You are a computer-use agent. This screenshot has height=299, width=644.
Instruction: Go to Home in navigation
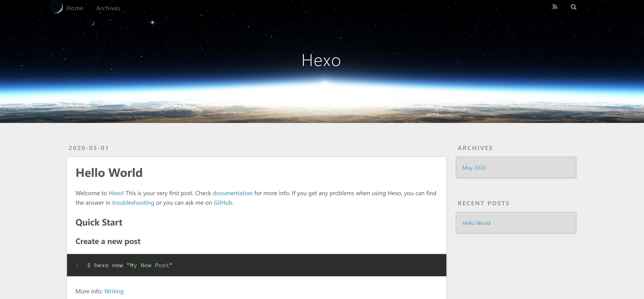click(75, 8)
